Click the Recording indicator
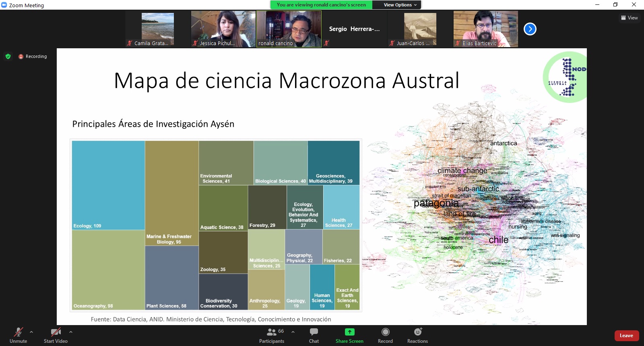 click(x=33, y=56)
